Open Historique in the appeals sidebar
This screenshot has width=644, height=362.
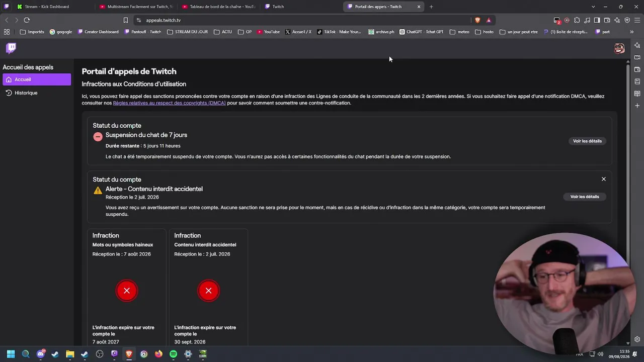[x=37, y=93]
